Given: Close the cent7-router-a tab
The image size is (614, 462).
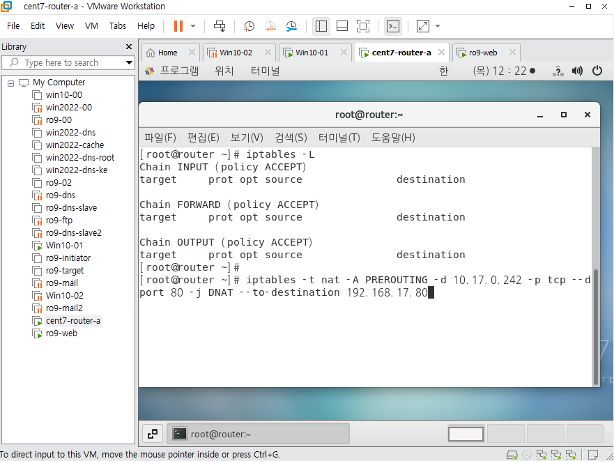Looking at the screenshot, I should tap(441, 52).
